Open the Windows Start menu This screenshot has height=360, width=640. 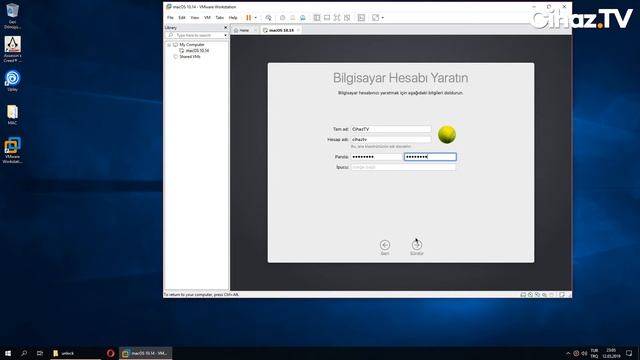point(8,353)
